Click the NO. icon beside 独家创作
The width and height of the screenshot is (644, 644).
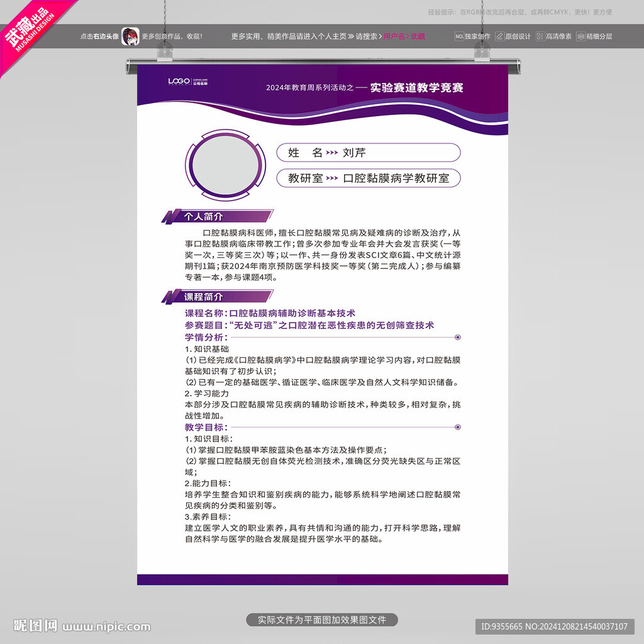(x=459, y=36)
